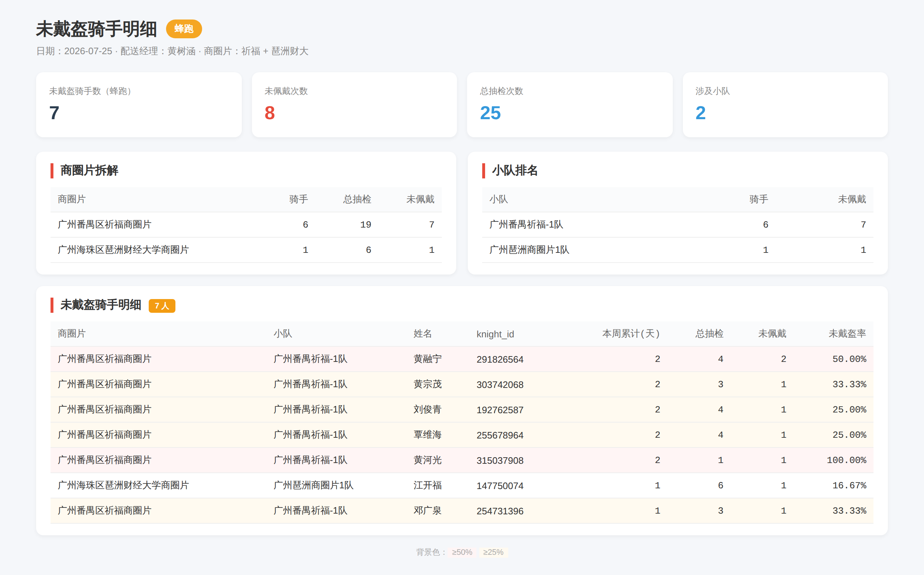Click the 16.67% rate for 江开福
Screen dimensions: 924x575
[x=849, y=485]
